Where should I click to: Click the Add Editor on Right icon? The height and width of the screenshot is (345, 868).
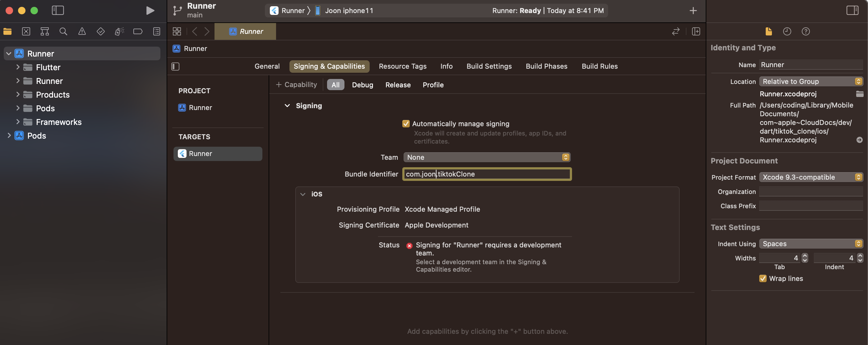[696, 31]
